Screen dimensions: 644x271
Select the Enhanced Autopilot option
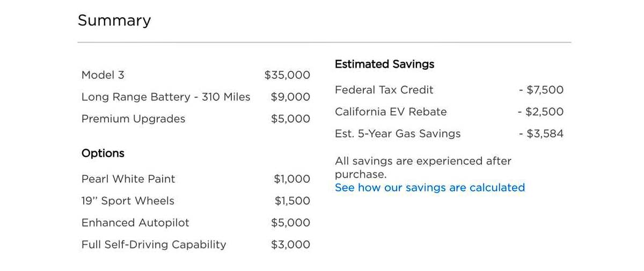click(135, 223)
